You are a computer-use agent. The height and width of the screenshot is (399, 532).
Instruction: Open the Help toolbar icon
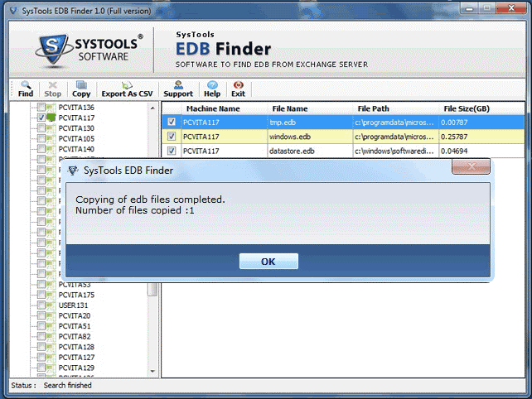point(212,89)
